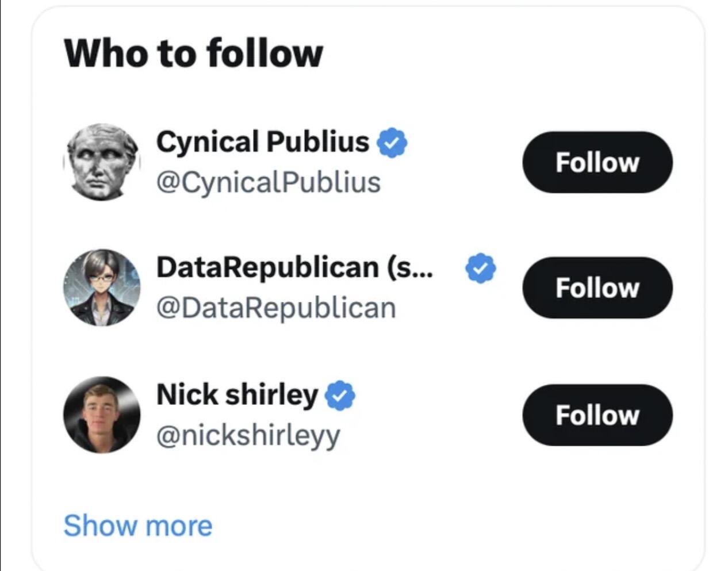Click the gap between DataRepublican's name and its badge
Screen dimensions: 728x571
click(x=450, y=267)
